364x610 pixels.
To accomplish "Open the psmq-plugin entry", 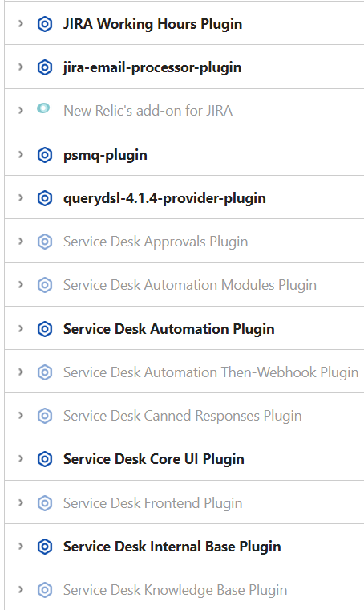I will point(105,155).
